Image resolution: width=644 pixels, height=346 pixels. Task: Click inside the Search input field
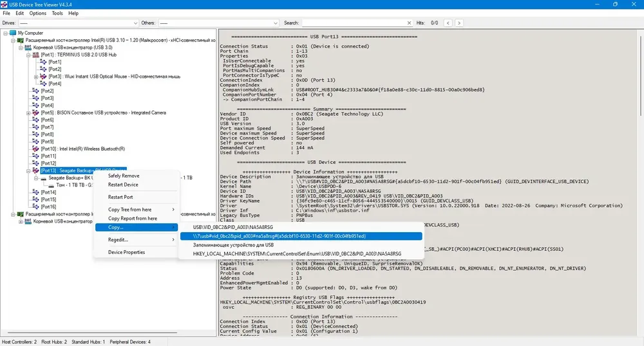click(354, 23)
